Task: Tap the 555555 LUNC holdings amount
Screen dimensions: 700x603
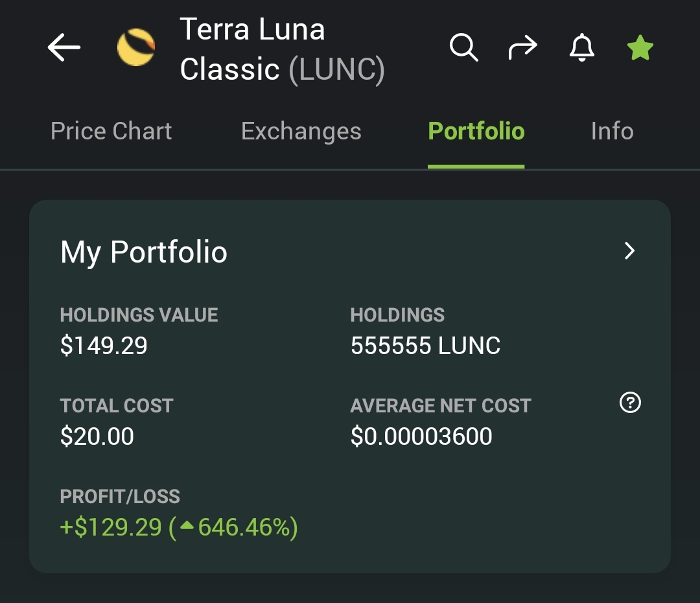Action: coord(425,346)
